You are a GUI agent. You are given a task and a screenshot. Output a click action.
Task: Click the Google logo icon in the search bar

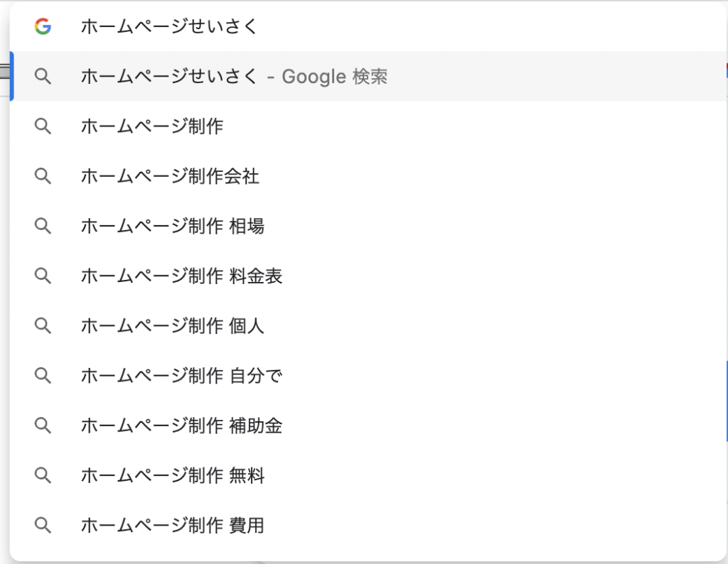[x=43, y=27]
